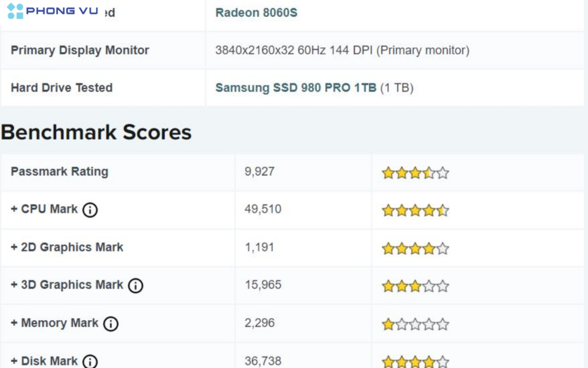Select the Disk Mark score 36,738
The height and width of the screenshot is (368, 588).
click(263, 361)
